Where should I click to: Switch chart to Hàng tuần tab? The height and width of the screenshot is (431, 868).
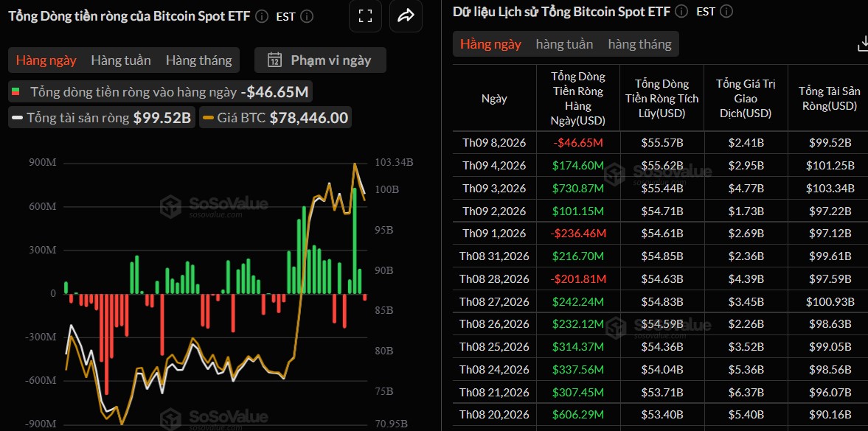(x=121, y=60)
